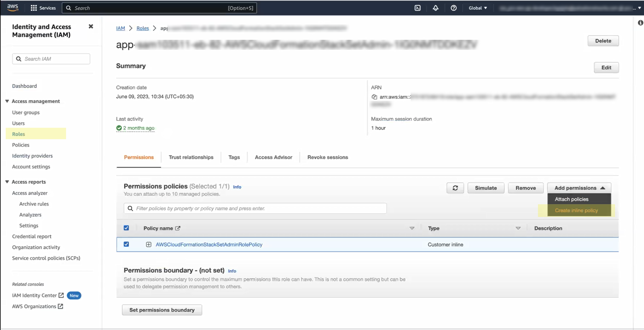Open the Credential report page

(31, 236)
